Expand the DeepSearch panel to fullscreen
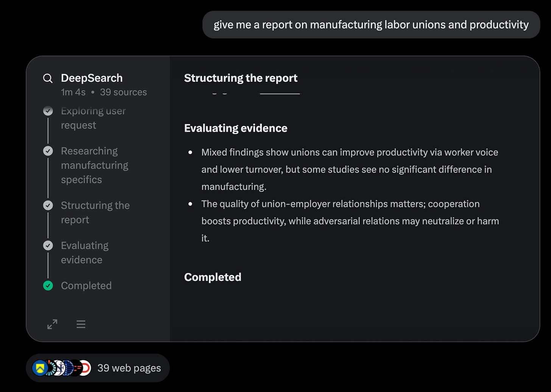 52,324
